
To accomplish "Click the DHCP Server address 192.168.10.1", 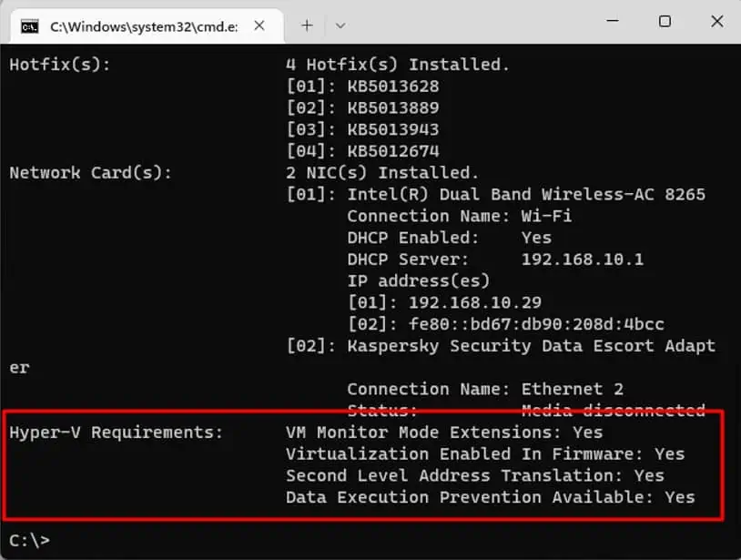I will pyautogui.click(x=582, y=260).
